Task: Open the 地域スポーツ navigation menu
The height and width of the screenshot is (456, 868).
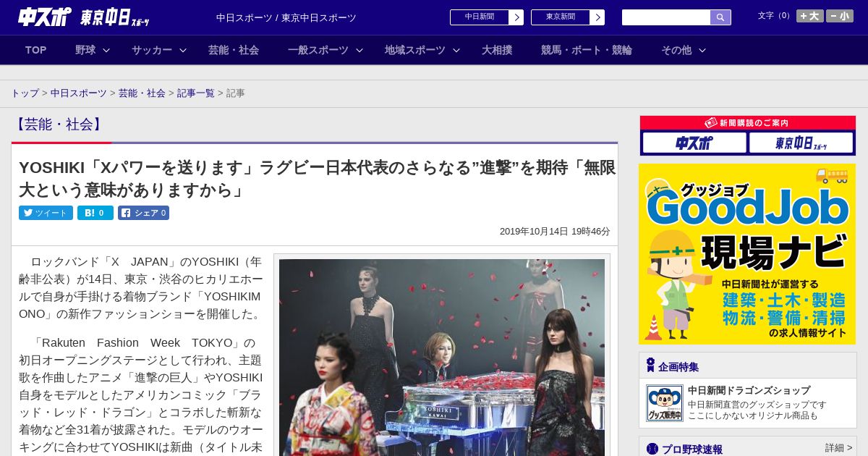Action: tap(415, 50)
